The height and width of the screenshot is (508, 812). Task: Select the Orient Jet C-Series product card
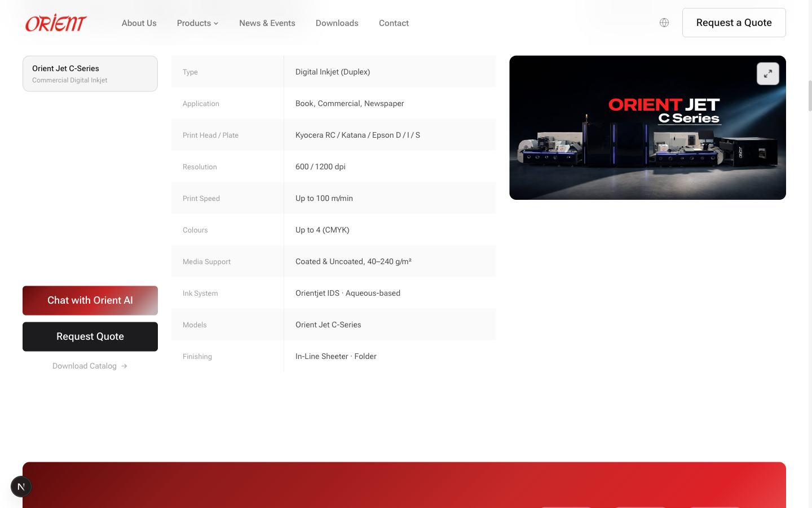point(90,73)
